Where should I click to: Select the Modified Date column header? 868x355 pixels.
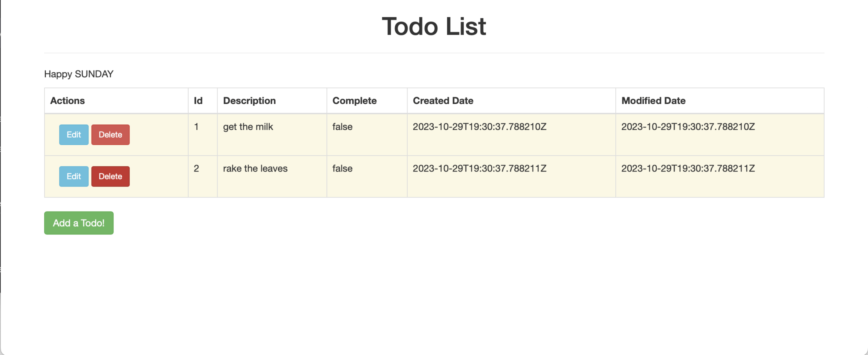point(653,101)
